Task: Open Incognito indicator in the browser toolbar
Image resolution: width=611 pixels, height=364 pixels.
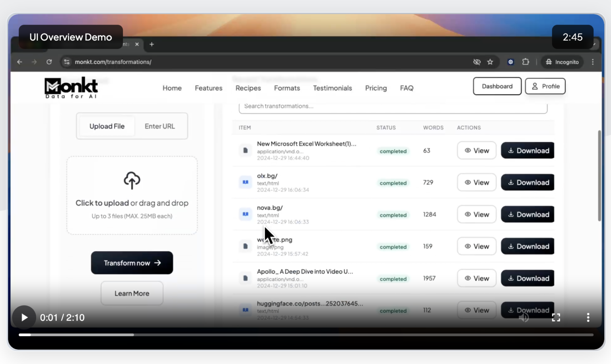Action: tap(562, 62)
